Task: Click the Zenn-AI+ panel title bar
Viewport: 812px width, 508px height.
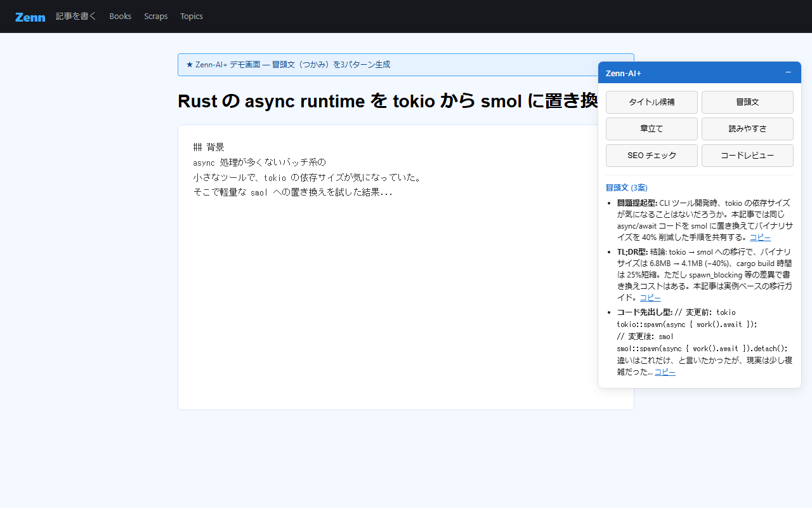Action: pyautogui.click(x=700, y=72)
